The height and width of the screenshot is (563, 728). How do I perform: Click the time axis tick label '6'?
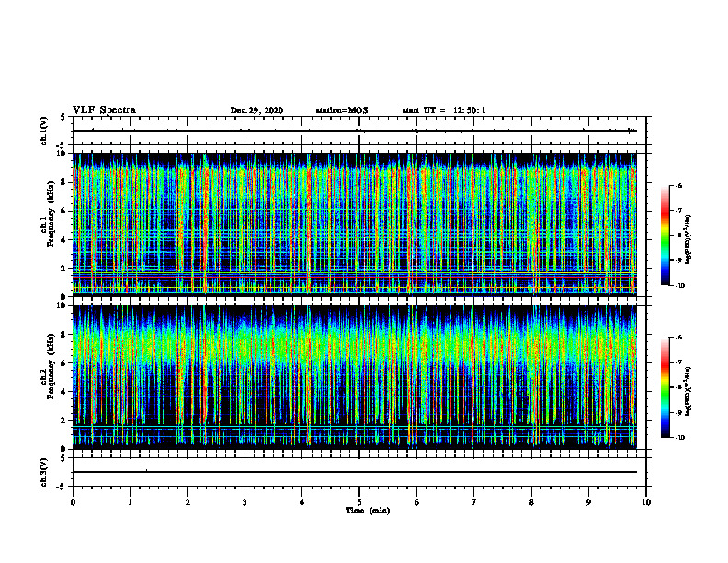pos(417,502)
